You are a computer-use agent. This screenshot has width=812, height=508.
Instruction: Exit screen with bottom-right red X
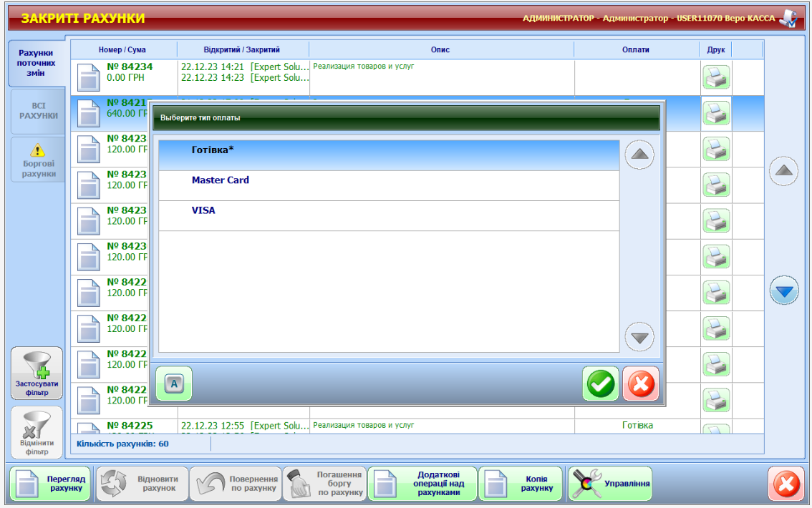[786, 484]
